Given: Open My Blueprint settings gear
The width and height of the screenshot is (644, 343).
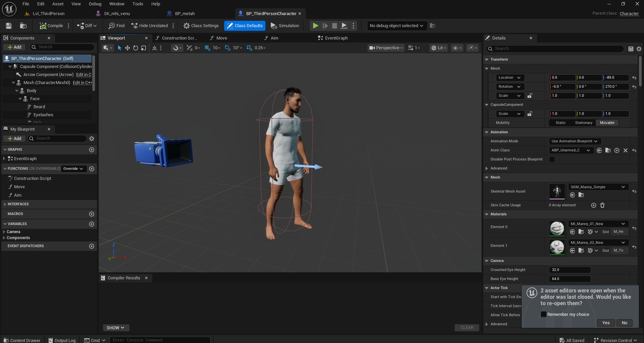Looking at the screenshot, I should point(92,139).
